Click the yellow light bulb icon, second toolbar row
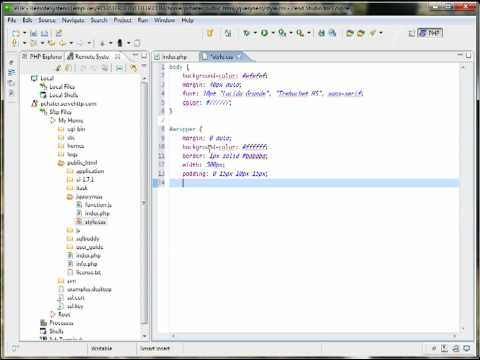The height and width of the screenshot is (360, 480). pyautogui.click(x=14, y=43)
